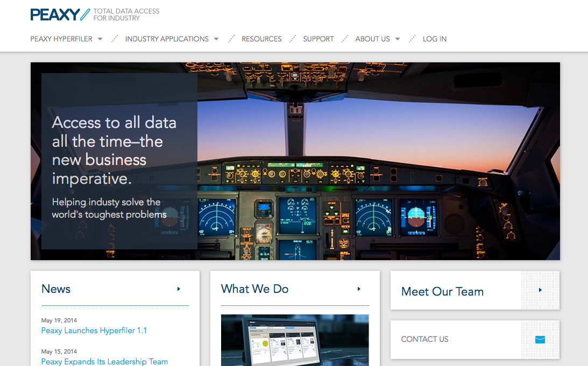Screen dimensions: 588x366
Task: Click the What We Do heading
Action: (254, 289)
